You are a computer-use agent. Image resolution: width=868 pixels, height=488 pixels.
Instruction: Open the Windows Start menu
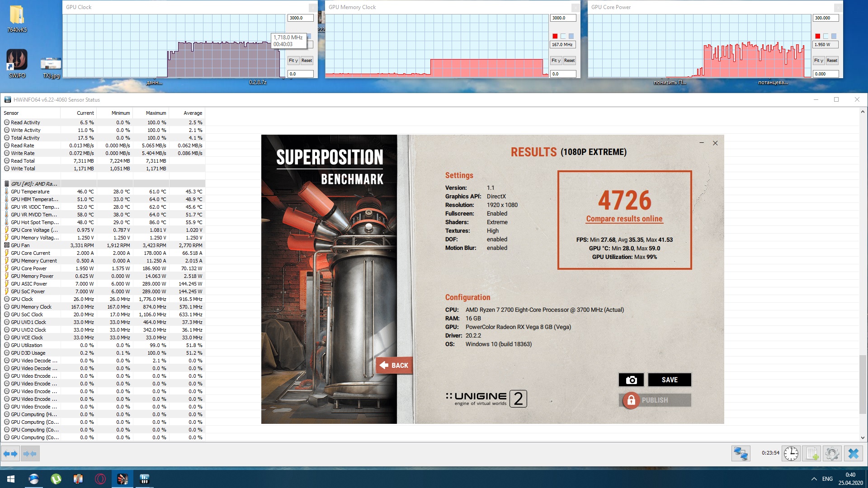point(11,479)
